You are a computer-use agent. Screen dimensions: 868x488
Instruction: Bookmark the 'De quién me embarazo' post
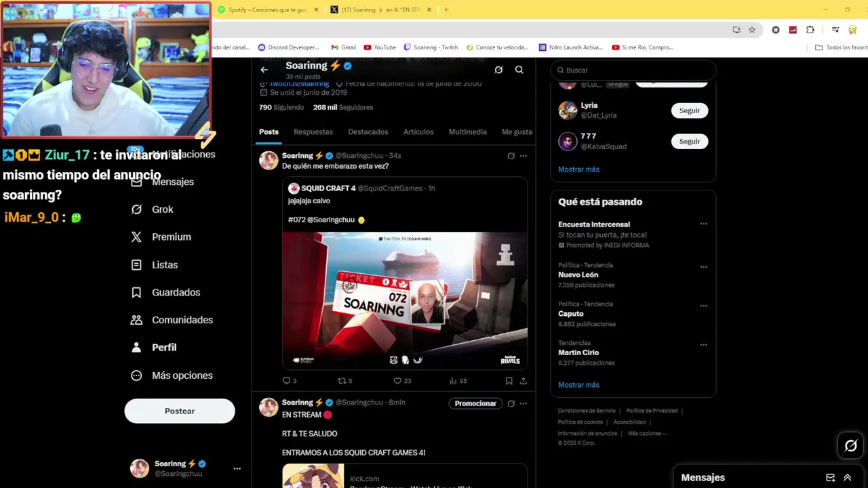click(509, 381)
